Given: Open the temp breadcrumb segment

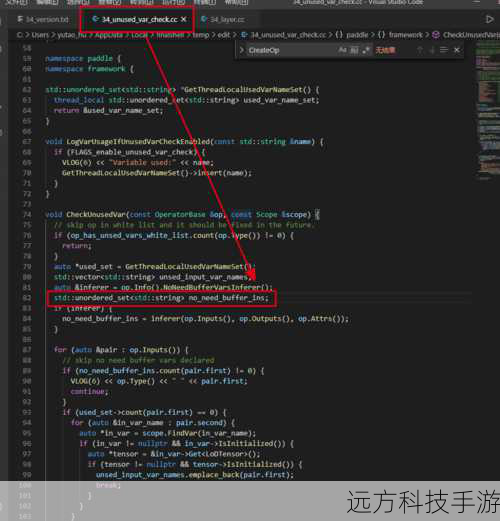Looking at the screenshot, I should [201, 35].
